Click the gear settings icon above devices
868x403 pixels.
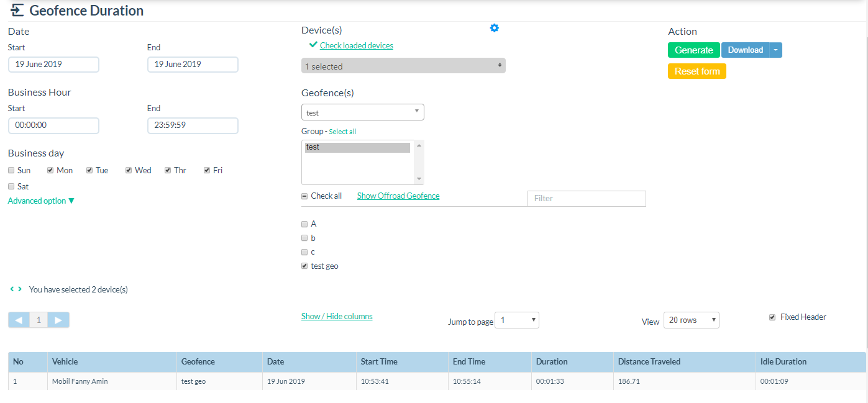pyautogui.click(x=494, y=28)
